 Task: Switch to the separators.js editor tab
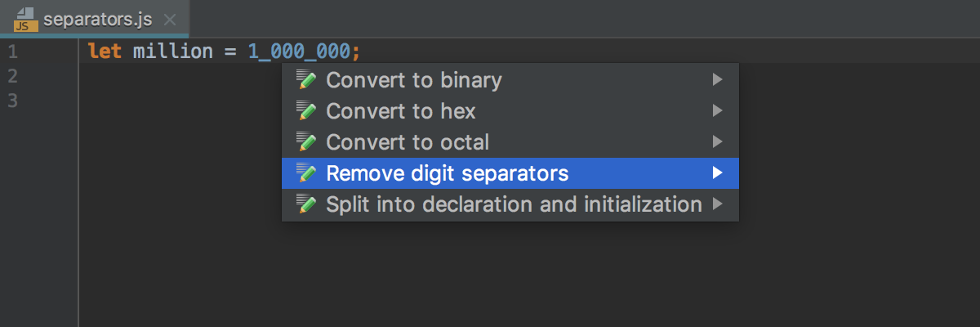[x=95, y=19]
